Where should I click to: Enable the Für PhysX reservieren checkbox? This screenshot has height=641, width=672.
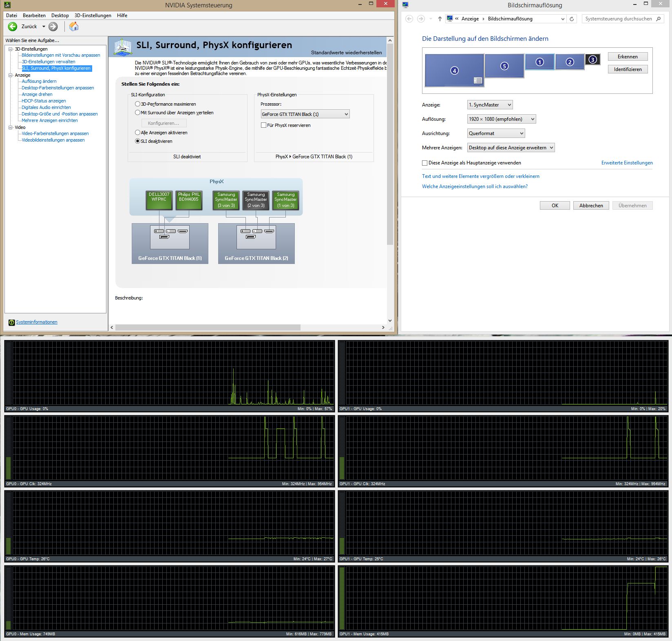pyautogui.click(x=264, y=125)
